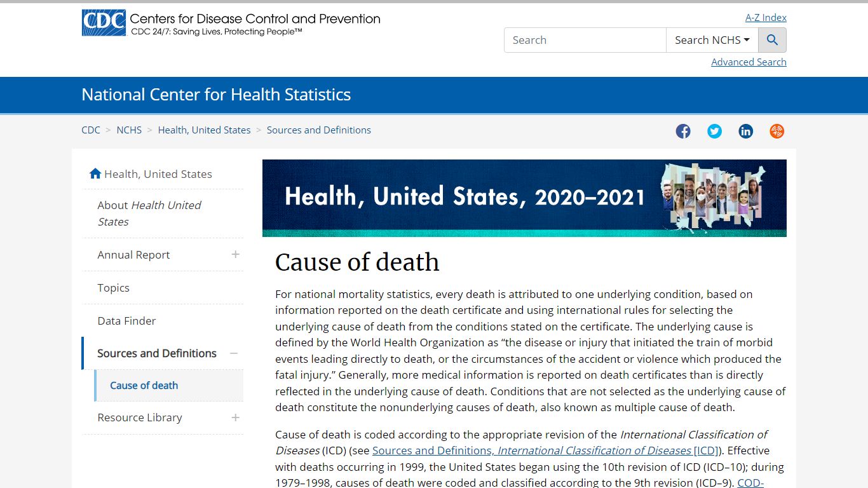Go to NCHS breadcrumb
This screenshot has width=868, height=488.
(x=129, y=130)
